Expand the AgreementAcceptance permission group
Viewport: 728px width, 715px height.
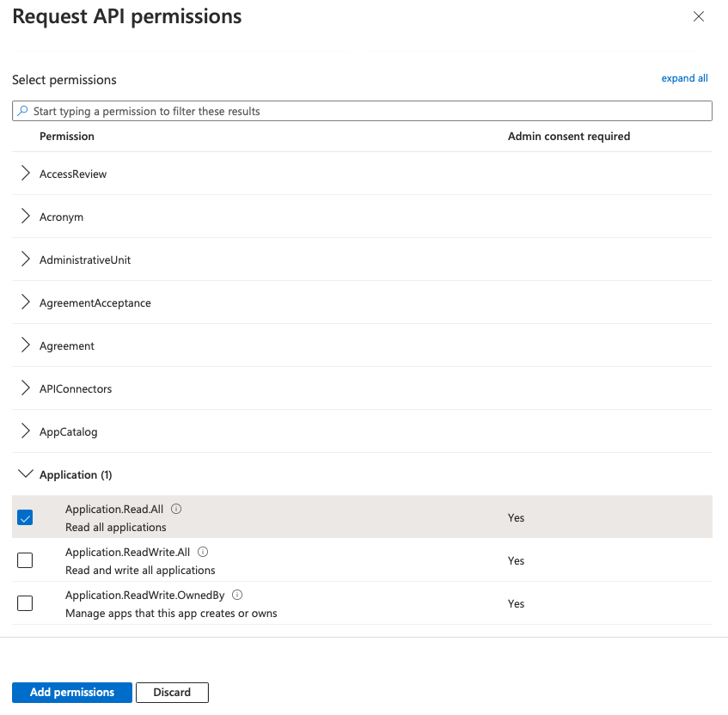click(24, 302)
